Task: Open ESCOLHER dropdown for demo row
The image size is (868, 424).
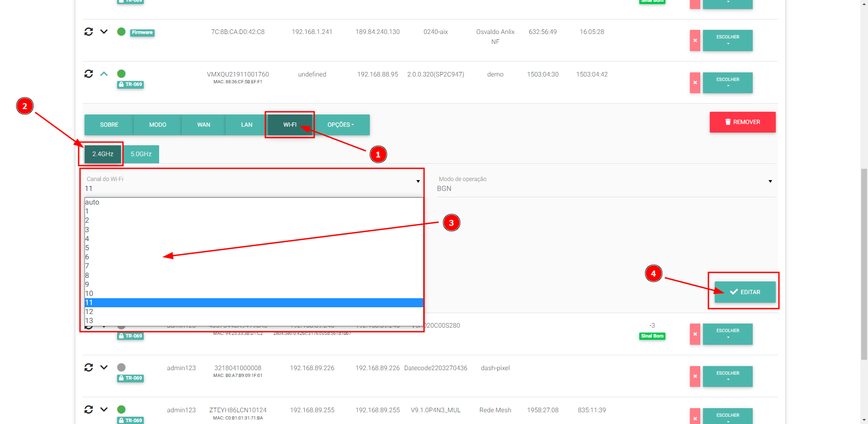Action: coord(728,83)
